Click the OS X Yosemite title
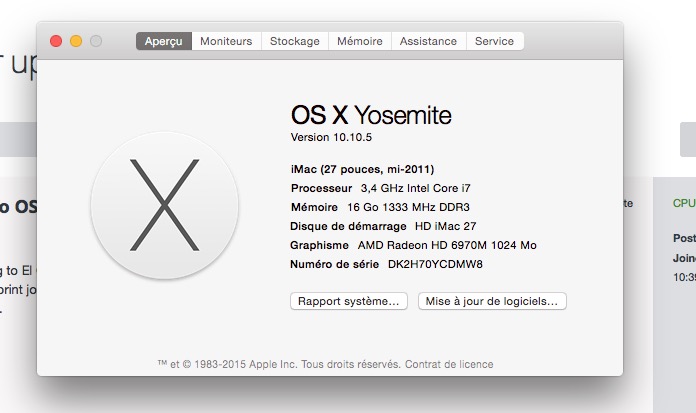This screenshot has width=696, height=413. pyautogui.click(x=371, y=115)
